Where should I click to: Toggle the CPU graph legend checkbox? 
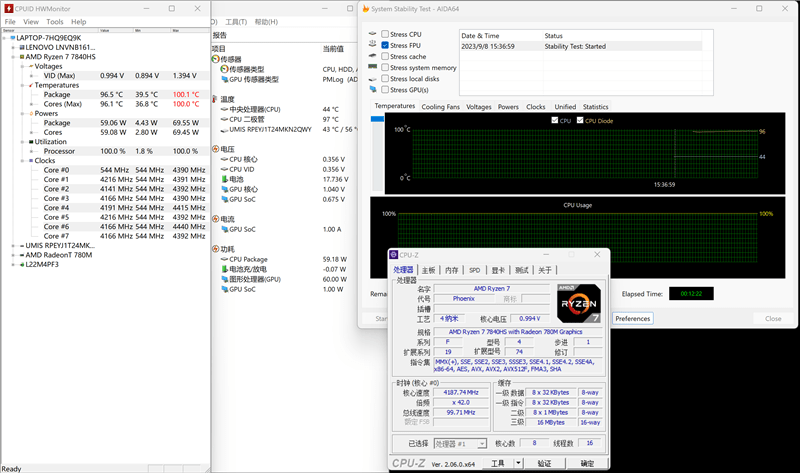[x=555, y=120]
